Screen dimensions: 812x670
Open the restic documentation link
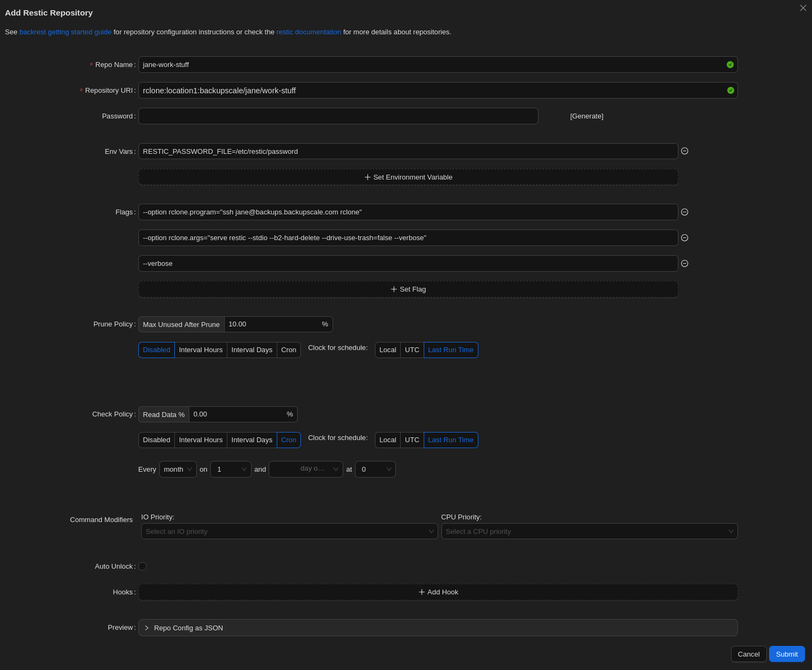tap(308, 32)
